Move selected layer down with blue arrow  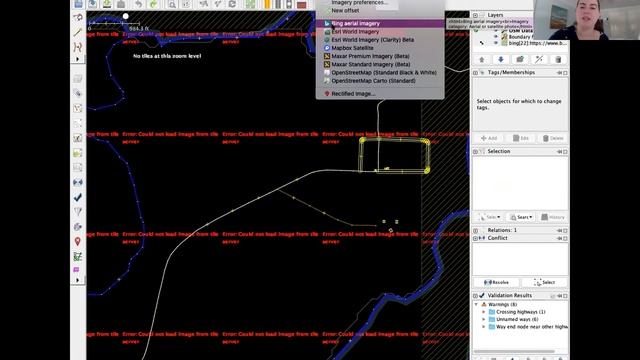501,60
